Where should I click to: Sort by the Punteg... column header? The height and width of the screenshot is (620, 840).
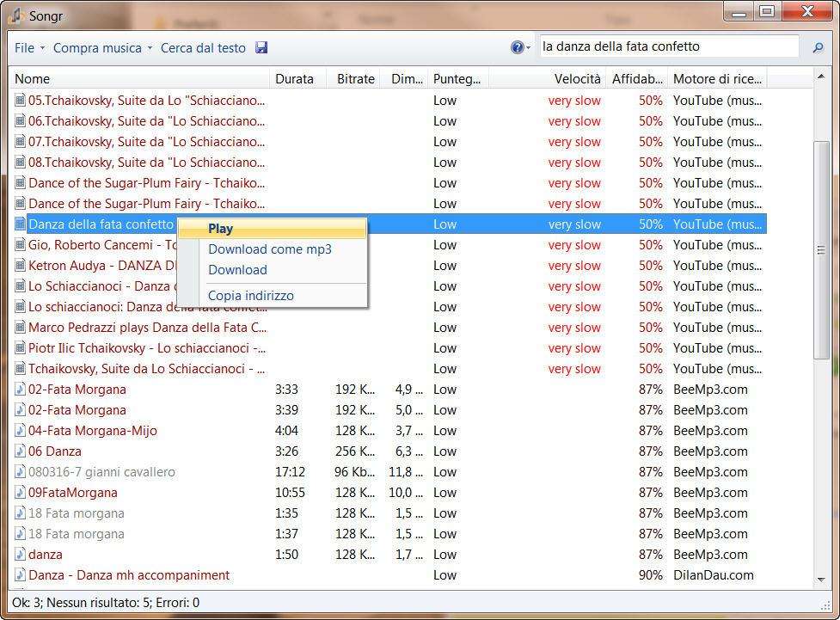458,79
